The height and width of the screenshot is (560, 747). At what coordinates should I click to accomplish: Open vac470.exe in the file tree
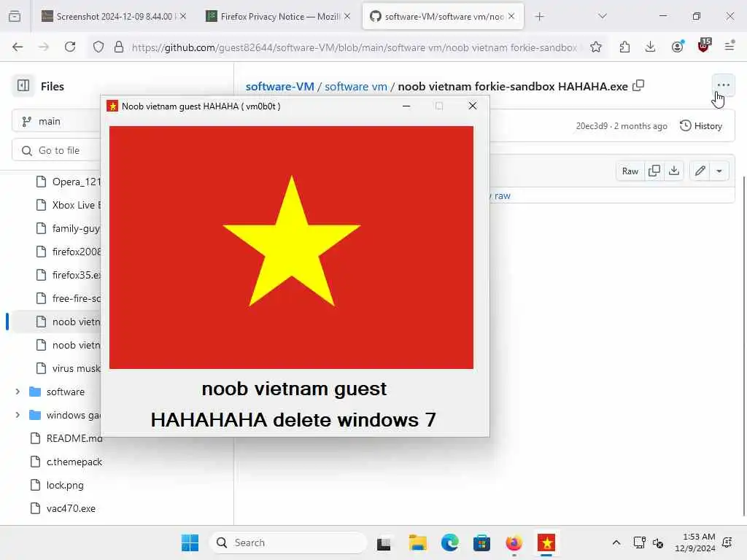[62, 508]
